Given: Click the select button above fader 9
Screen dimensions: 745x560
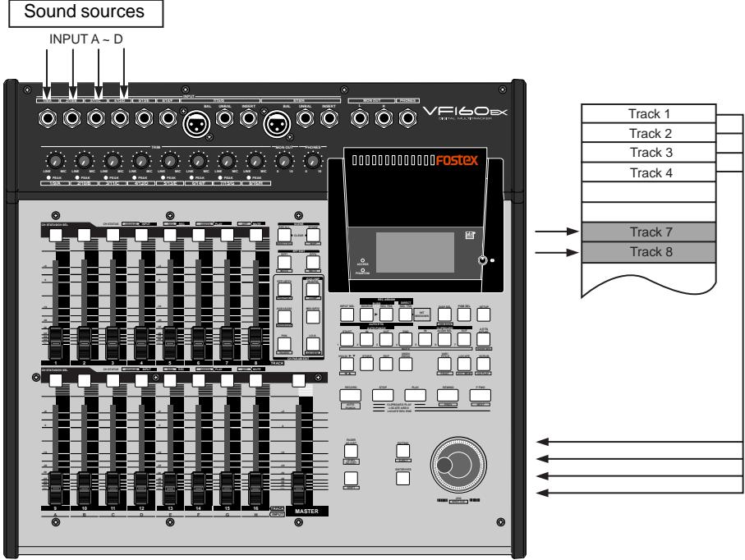Looking at the screenshot, I should (x=56, y=380).
